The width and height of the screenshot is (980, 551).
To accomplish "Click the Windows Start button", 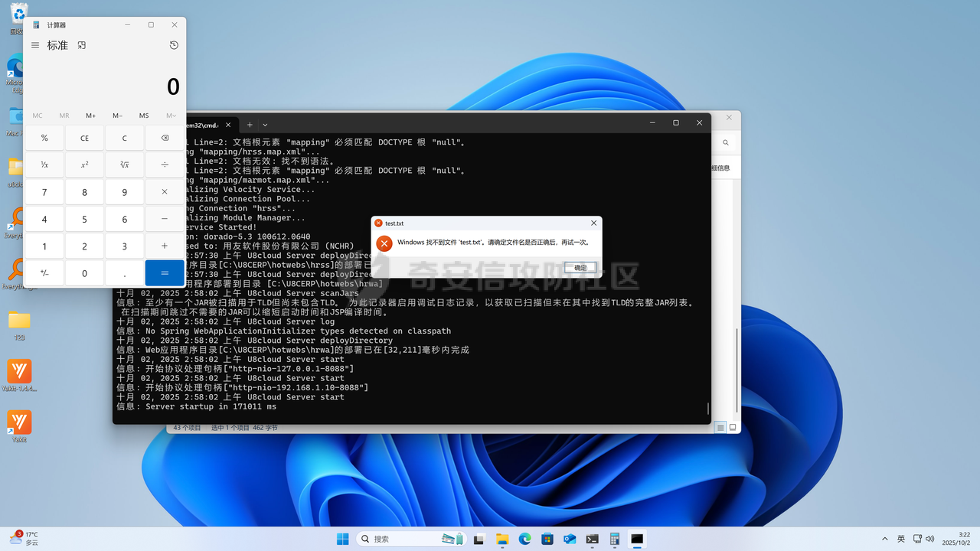I will [342, 539].
